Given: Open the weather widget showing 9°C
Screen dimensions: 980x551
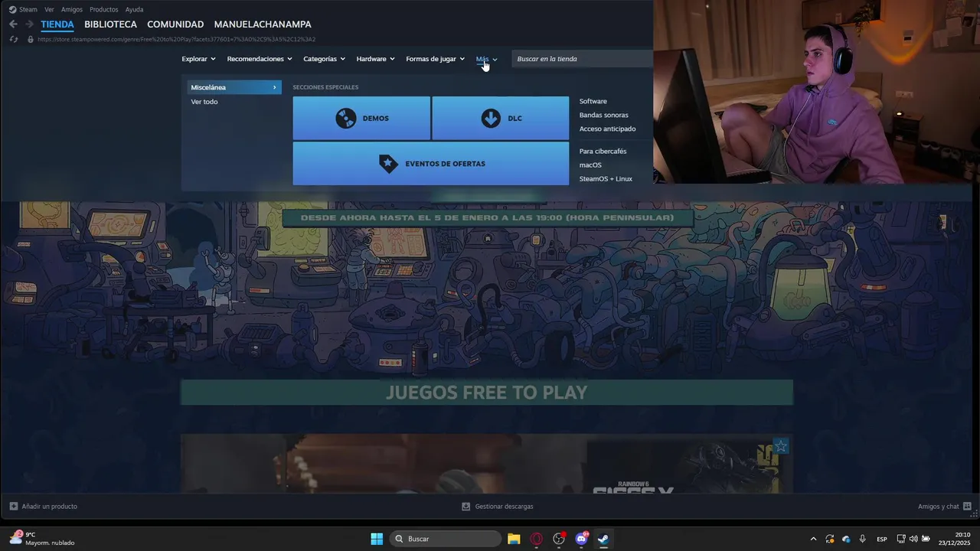Looking at the screenshot, I should point(42,539).
